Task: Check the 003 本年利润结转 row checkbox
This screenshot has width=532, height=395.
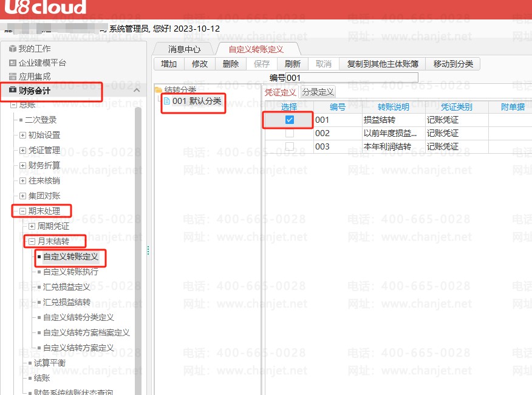Action: tap(290, 146)
